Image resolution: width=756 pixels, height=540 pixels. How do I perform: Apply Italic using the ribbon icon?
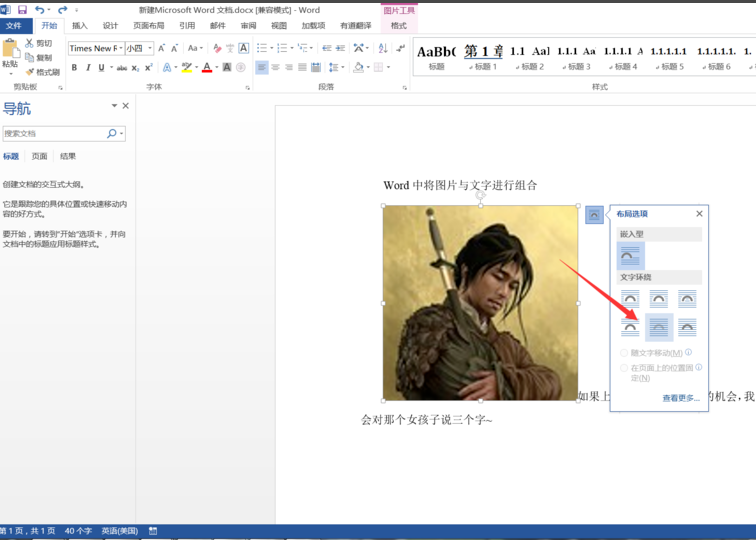click(x=88, y=68)
